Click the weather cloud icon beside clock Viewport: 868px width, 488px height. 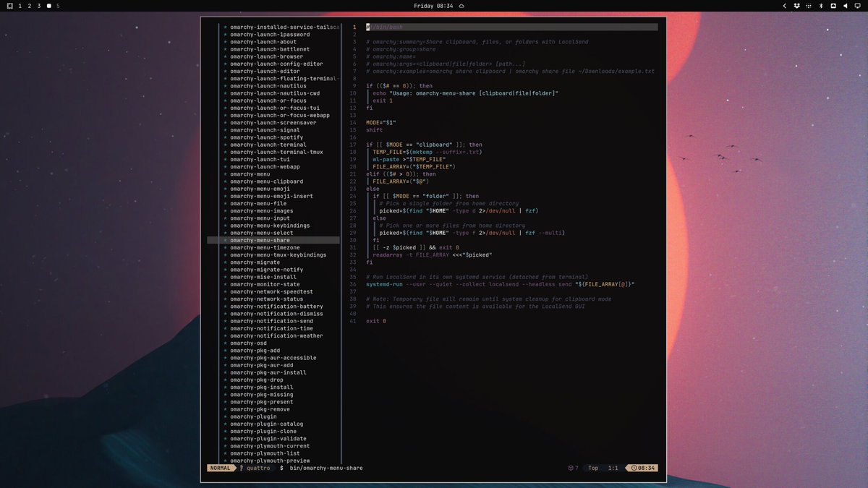tap(461, 6)
